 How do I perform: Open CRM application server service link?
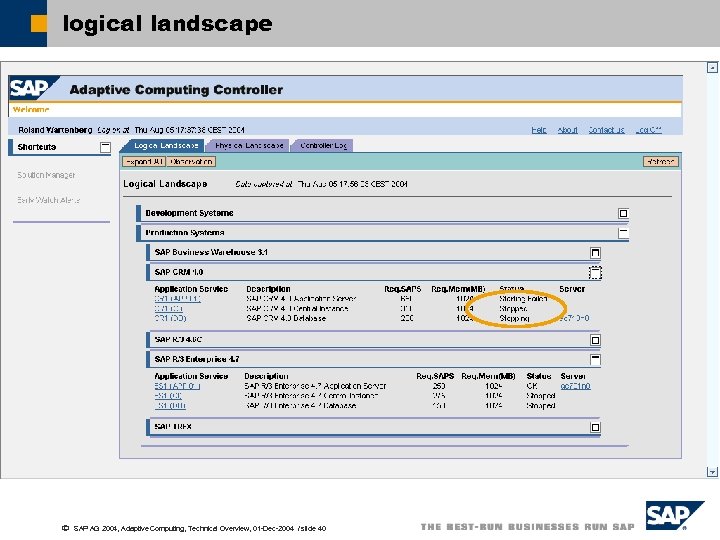pyautogui.click(x=177, y=299)
